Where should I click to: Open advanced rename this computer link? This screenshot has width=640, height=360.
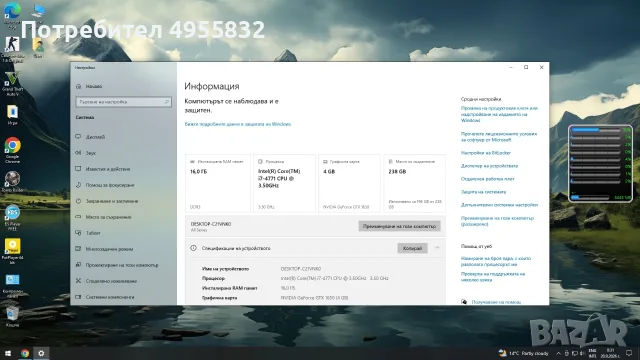(497, 221)
